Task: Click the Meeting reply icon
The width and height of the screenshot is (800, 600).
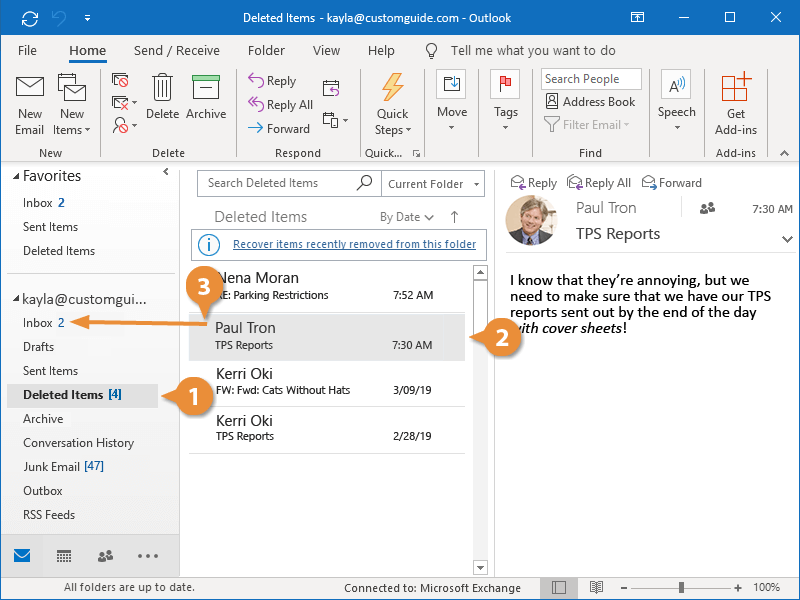Action: click(x=331, y=88)
